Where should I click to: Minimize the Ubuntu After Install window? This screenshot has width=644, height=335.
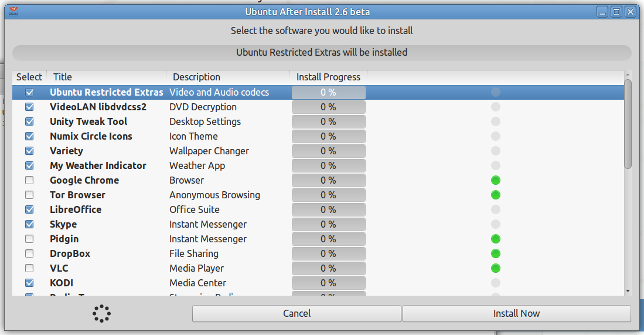[x=602, y=12]
